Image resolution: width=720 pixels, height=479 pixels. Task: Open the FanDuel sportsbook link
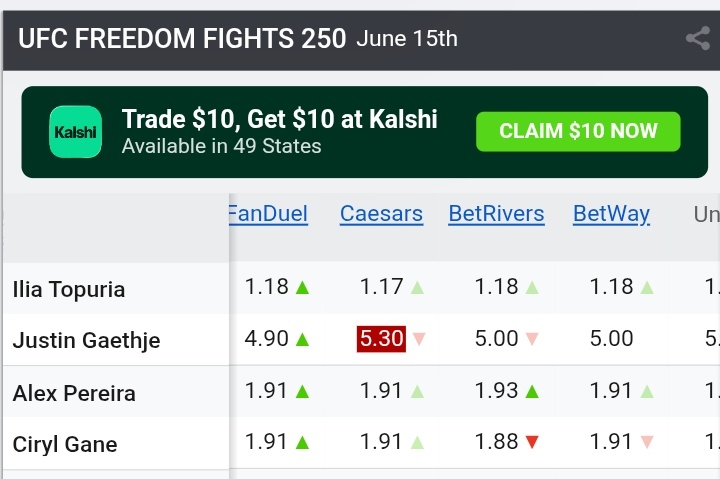tap(268, 214)
